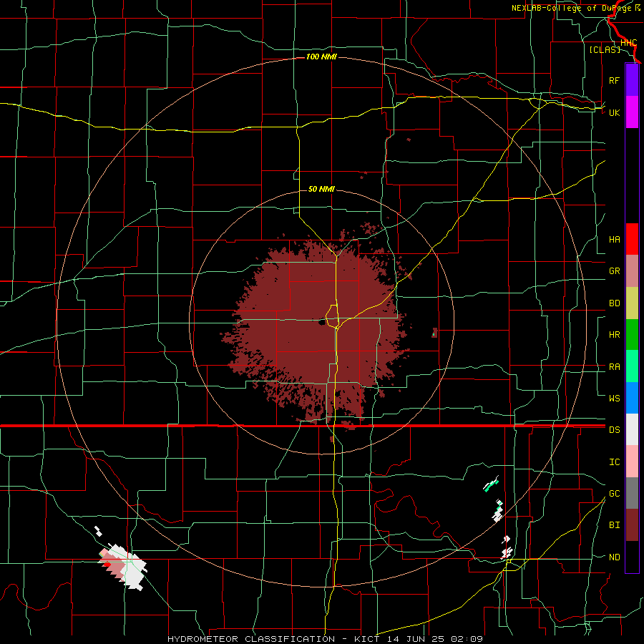Click the 50 NMI range ring label
Image resolution: width=644 pixels, height=644 pixels.
[x=321, y=190]
